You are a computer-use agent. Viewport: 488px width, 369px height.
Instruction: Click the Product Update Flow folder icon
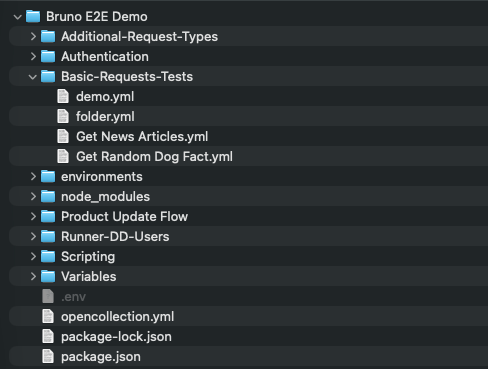pyautogui.click(x=48, y=216)
